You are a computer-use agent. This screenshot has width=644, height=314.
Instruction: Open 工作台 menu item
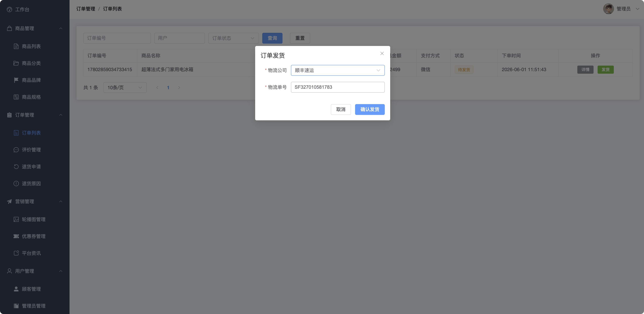point(35,9)
